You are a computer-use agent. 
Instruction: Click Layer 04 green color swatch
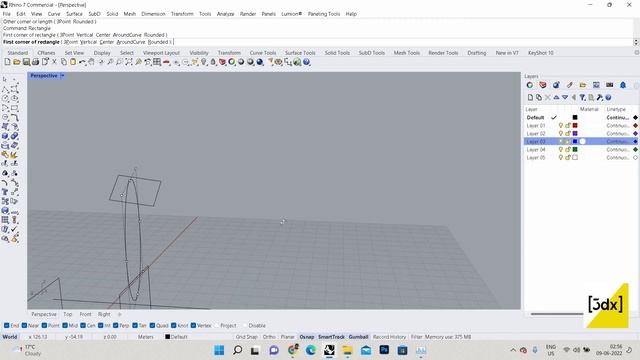click(575, 149)
